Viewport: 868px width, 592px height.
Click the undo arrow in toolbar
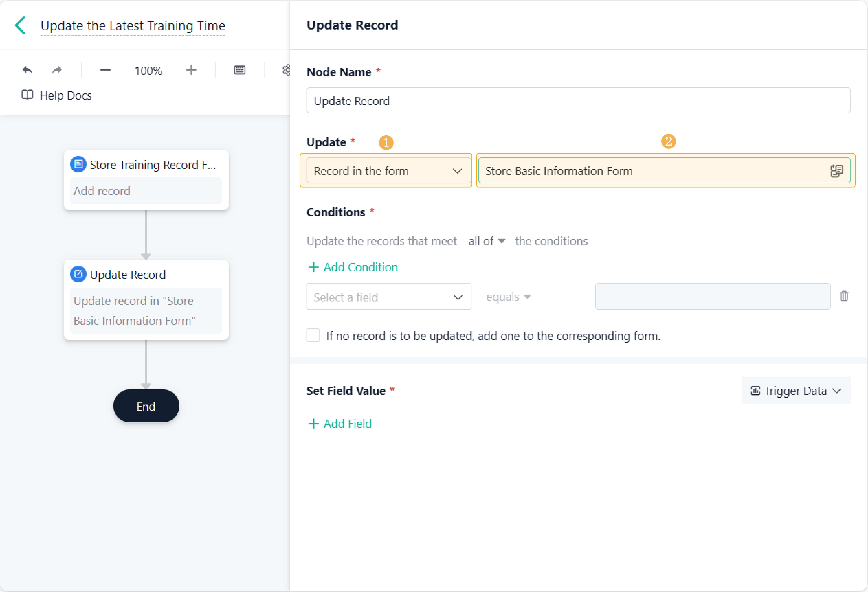pyautogui.click(x=27, y=70)
